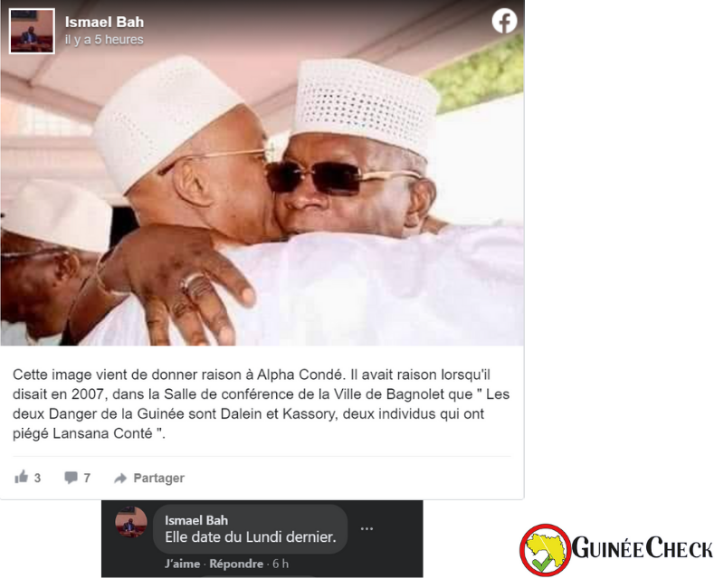Click the Facebook logo icon
Image resolution: width=724 pixels, height=588 pixels.
pyautogui.click(x=504, y=21)
